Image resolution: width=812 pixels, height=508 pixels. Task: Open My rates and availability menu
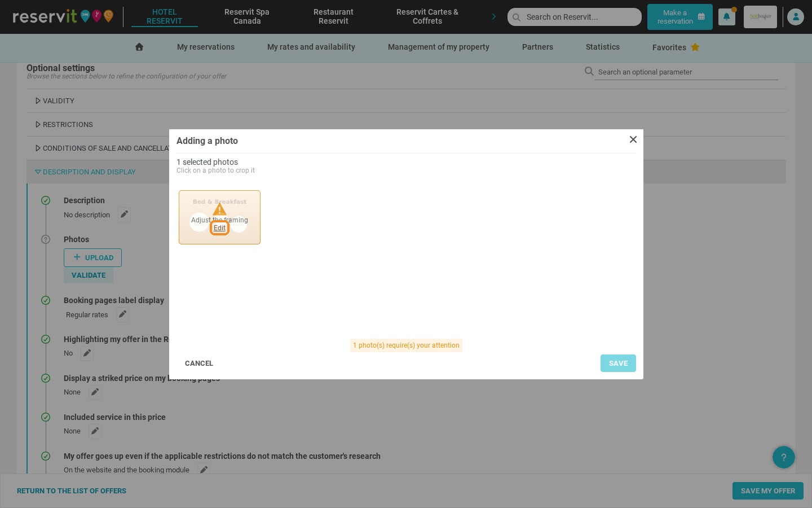pyautogui.click(x=311, y=47)
